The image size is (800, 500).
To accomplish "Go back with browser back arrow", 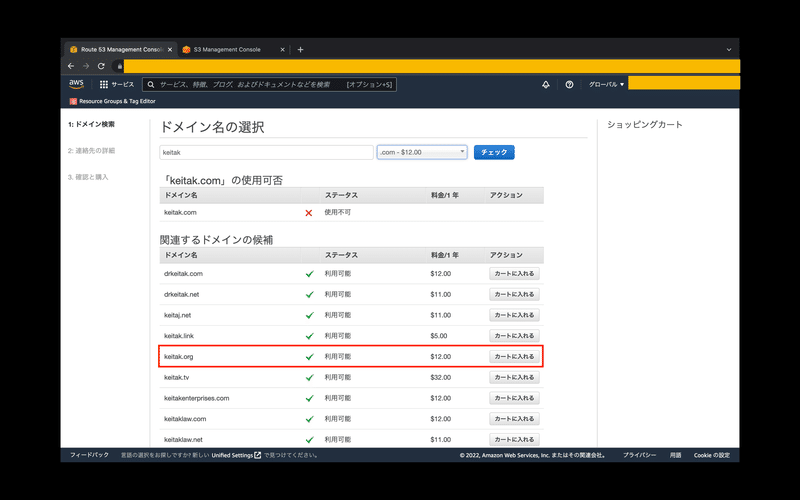I will coord(71,66).
